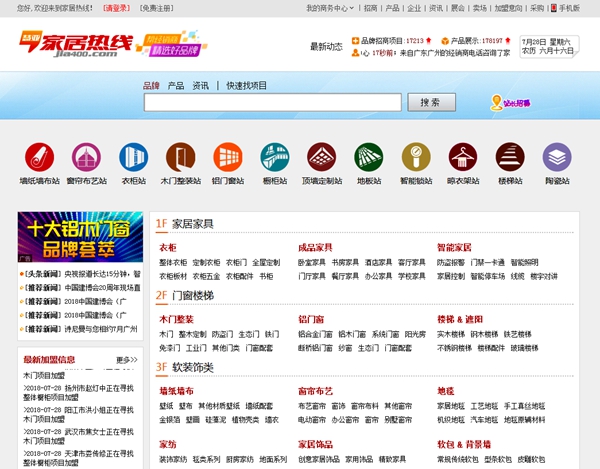Image resolution: width=600 pixels, height=469 pixels.
Task: Open the 家居饰品 category heading
Action: click(315, 445)
